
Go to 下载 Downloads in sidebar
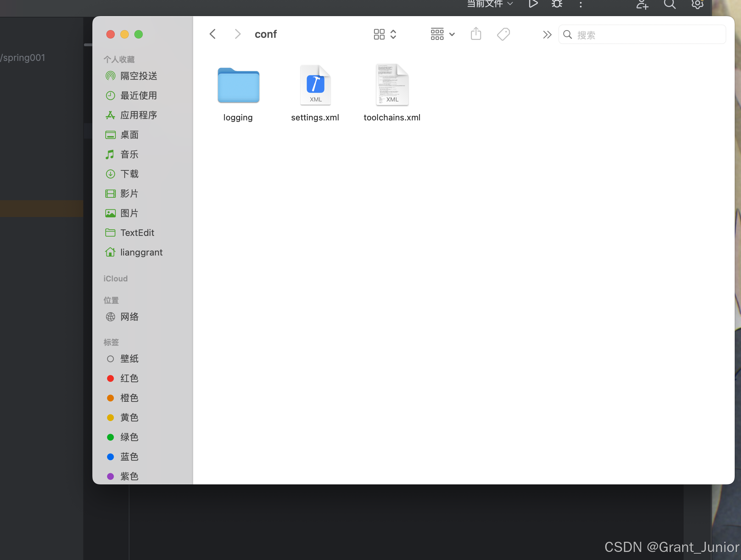point(129,174)
